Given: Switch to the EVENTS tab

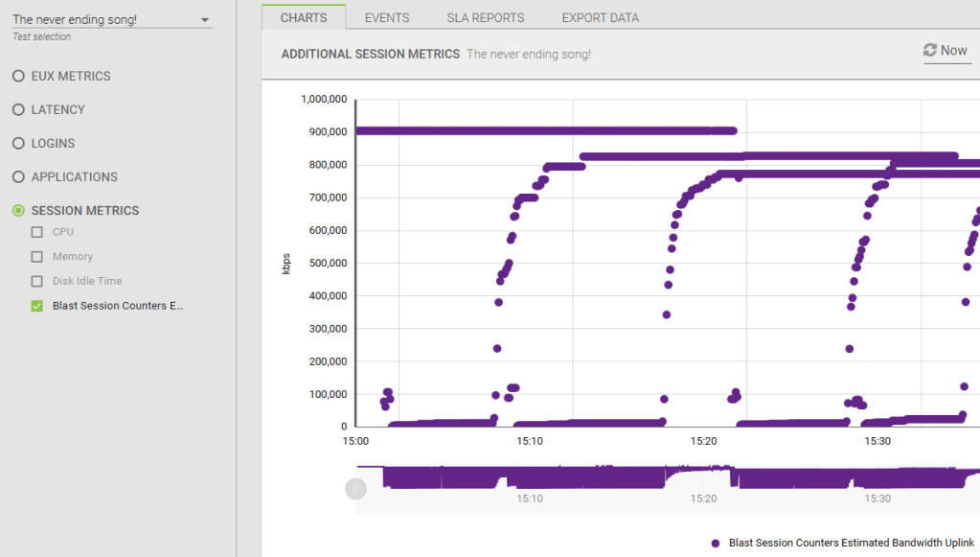Looking at the screenshot, I should coord(387,17).
